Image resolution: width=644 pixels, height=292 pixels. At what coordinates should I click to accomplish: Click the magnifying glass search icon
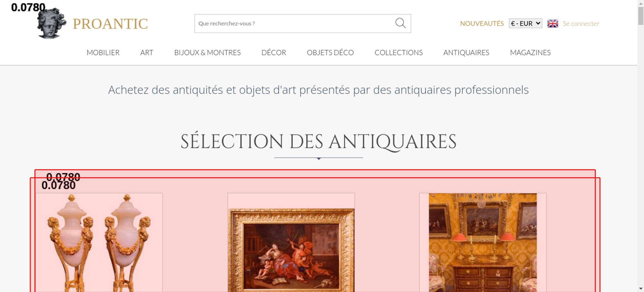(x=400, y=23)
